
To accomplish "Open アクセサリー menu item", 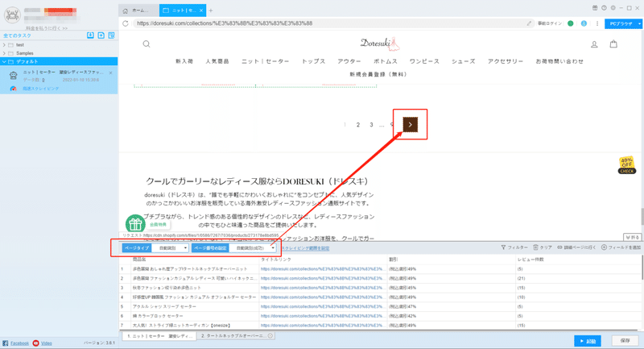I will click(506, 61).
